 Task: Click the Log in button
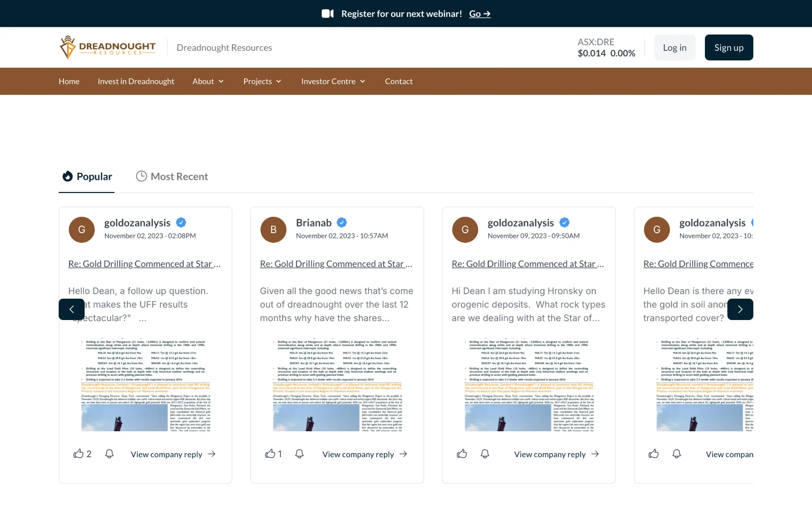[674, 47]
